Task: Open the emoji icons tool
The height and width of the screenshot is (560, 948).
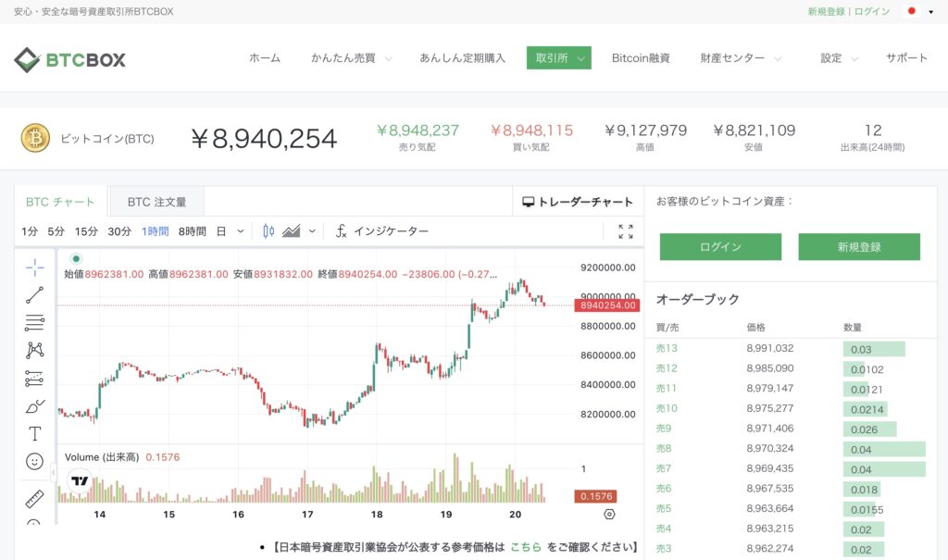Action: coord(34,462)
